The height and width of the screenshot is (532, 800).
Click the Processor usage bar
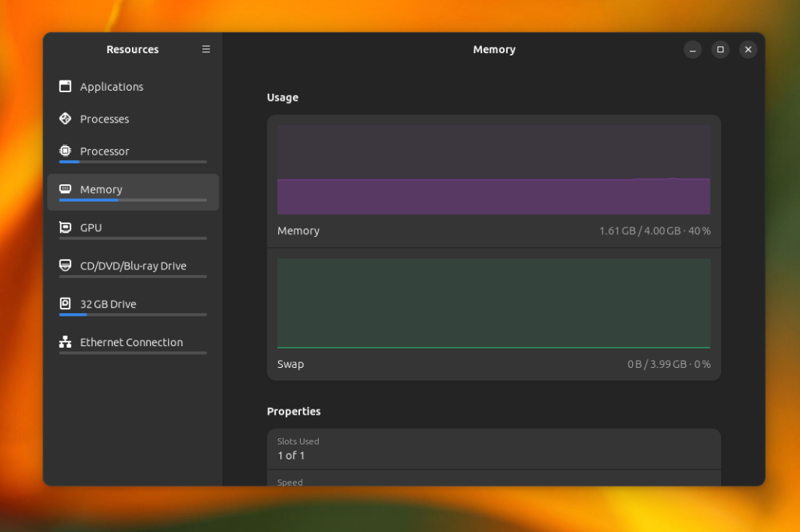133,162
